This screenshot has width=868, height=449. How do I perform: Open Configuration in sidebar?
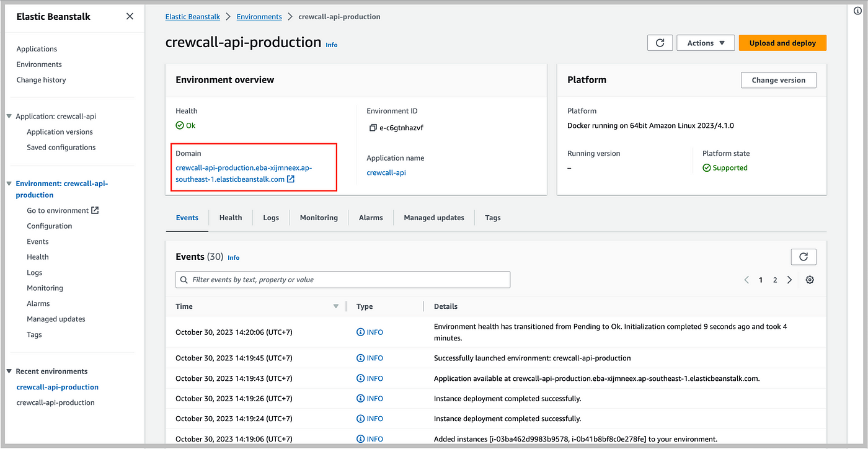(50, 226)
